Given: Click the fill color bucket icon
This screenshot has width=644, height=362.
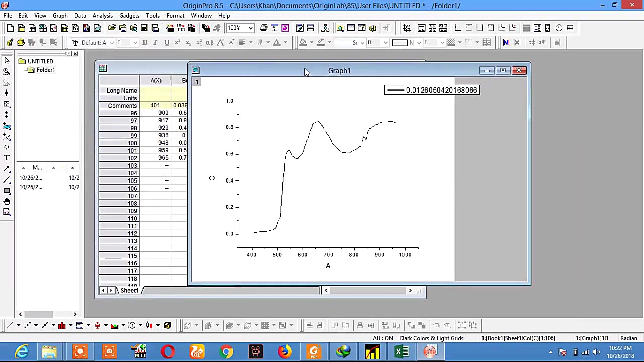Looking at the screenshot, I should (303, 42).
